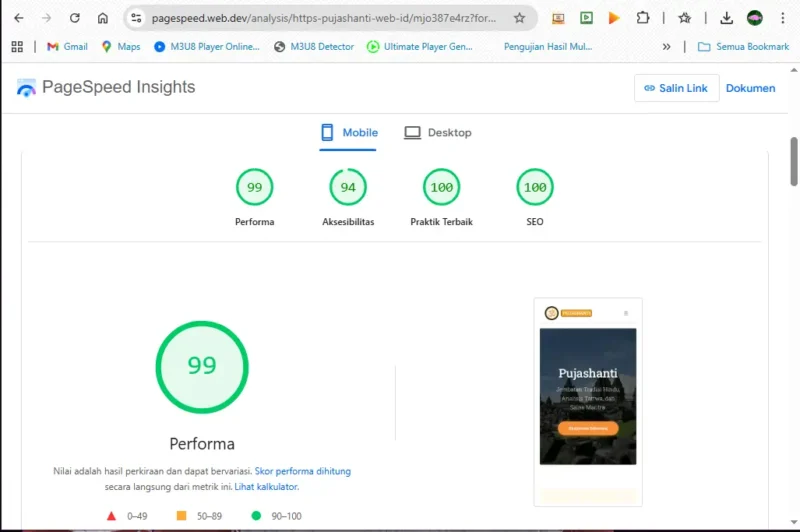
Task: Open Pengujian Hasil Mul bookmark
Action: (548, 47)
